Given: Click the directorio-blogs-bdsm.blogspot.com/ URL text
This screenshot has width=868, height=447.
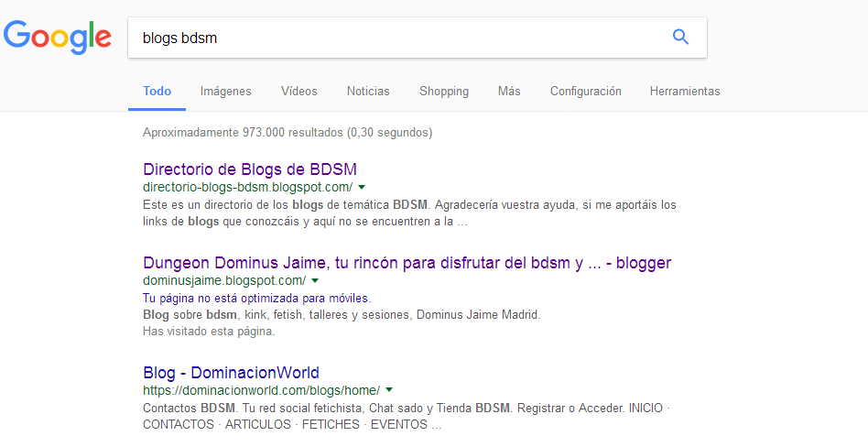Looking at the screenshot, I should click(x=247, y=187).
